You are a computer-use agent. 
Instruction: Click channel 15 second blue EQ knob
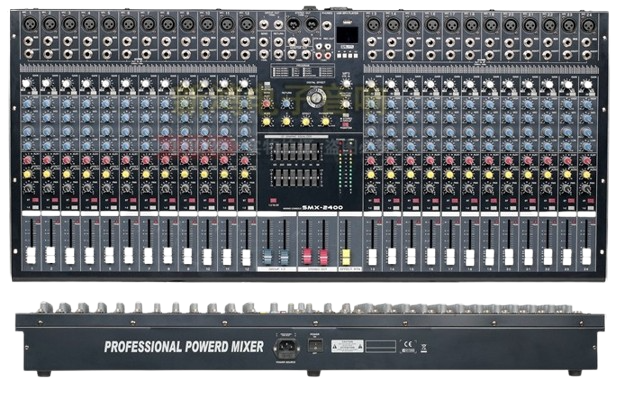click(411, 118)
